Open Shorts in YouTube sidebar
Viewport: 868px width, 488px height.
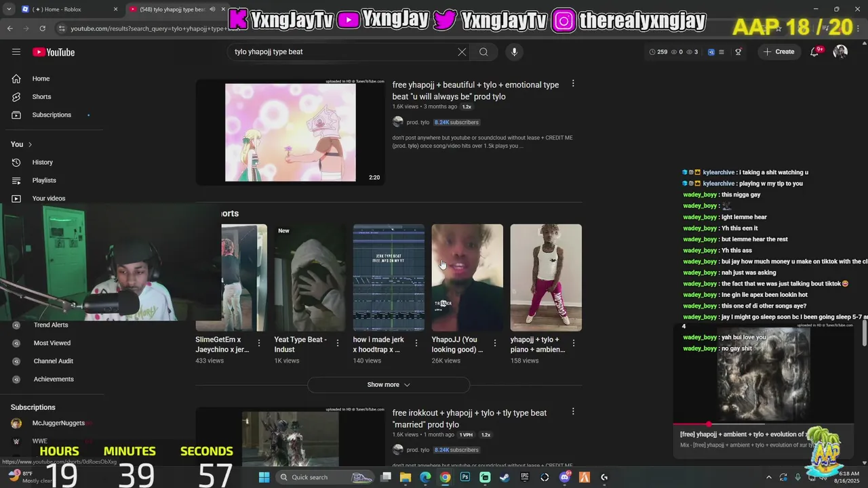(41, 97)
